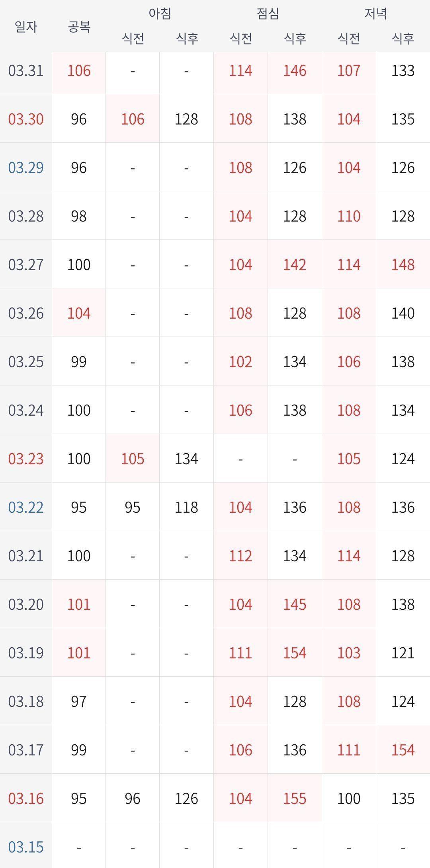Tap the 점심 column group header

[268, 14]
